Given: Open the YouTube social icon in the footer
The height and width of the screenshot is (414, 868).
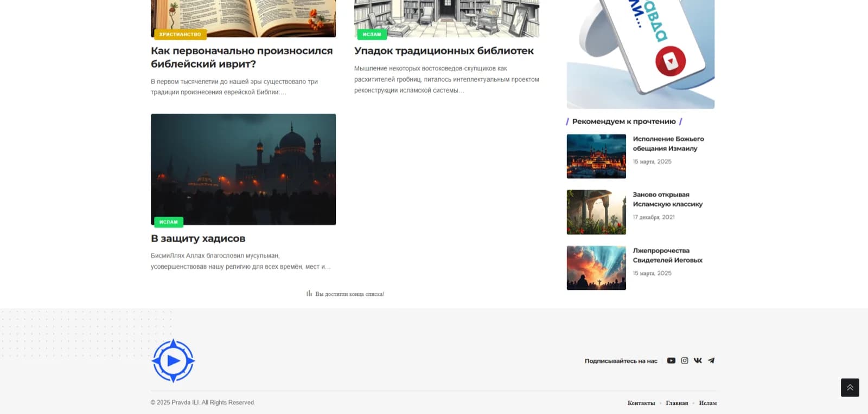Looking at the screenshot, I should (671, 360).
